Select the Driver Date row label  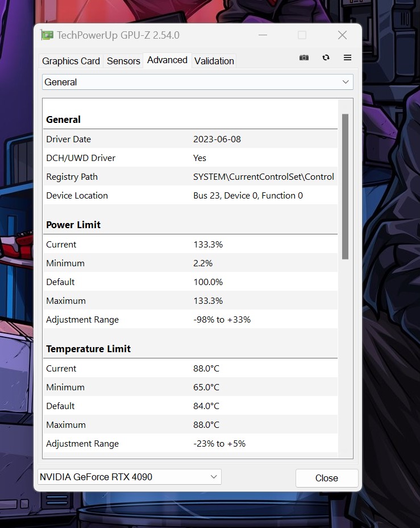pyautogui.click(x=69, y=139)
